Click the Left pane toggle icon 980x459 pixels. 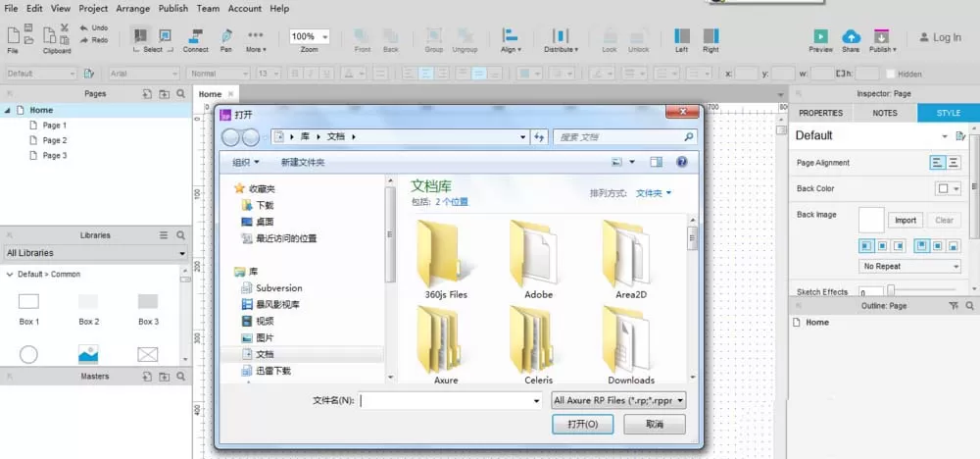682,35
